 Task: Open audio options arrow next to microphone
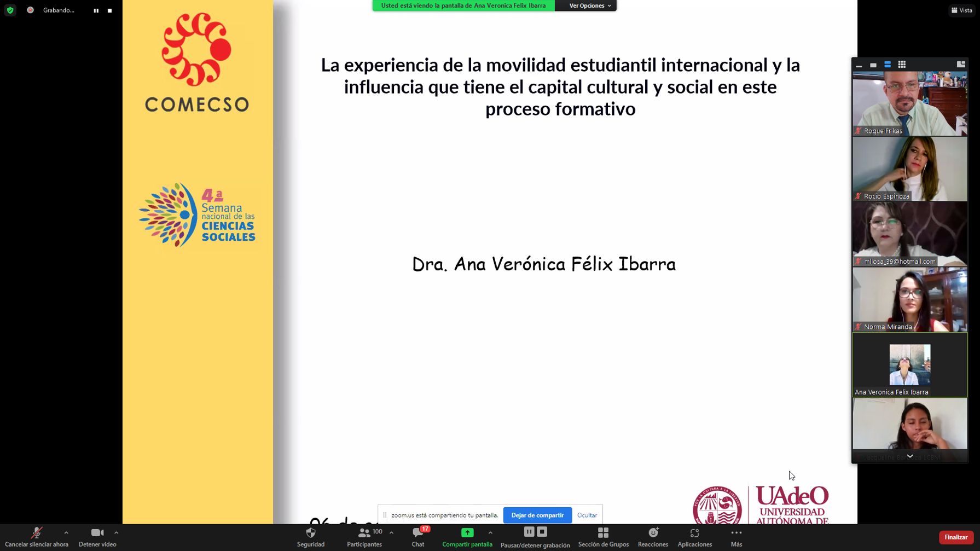point(66,532)
